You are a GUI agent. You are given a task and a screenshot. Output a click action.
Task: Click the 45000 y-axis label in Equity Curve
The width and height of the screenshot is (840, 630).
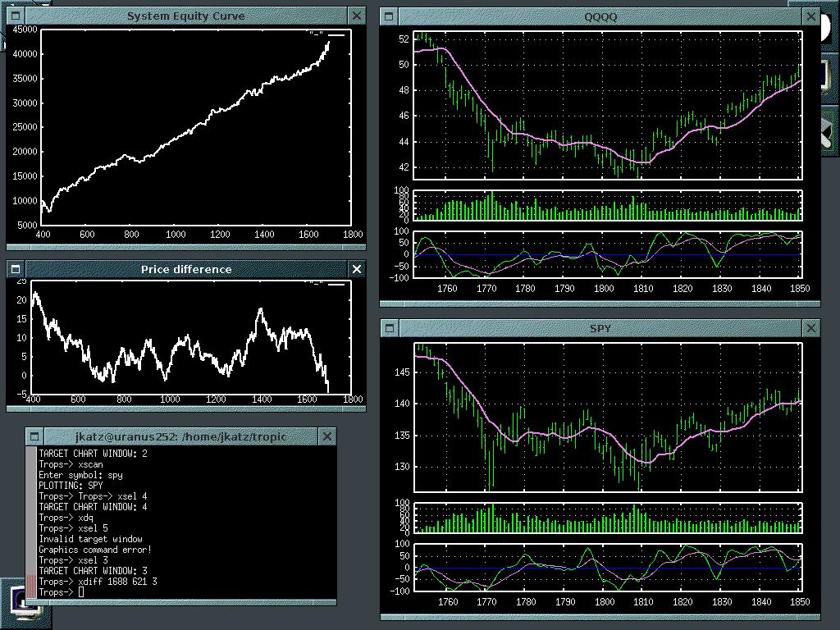tap(25, 30)
